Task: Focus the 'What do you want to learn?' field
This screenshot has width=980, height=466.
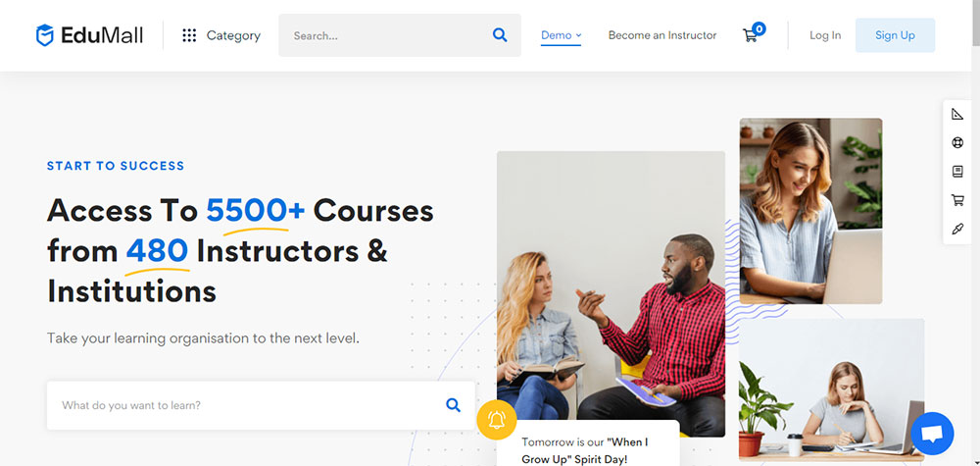Action: click(x=261, y=405)
